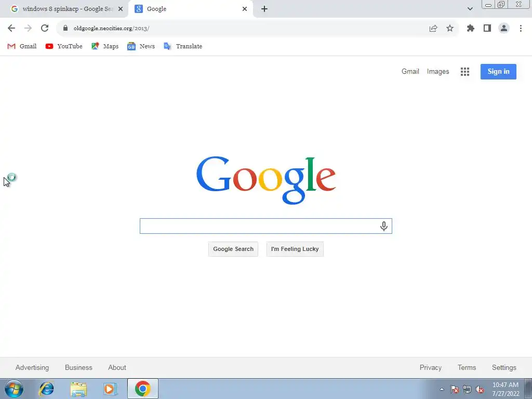Open Chrome's three-dot menu
The width and height of the screenshot is (532, 399).
click(x=521, y=28)
